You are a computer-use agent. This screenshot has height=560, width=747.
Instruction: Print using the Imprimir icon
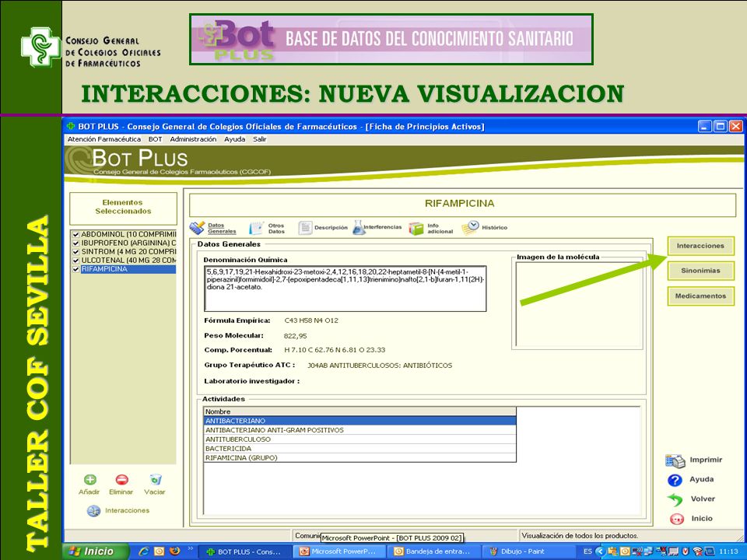(x=675, y=460)
